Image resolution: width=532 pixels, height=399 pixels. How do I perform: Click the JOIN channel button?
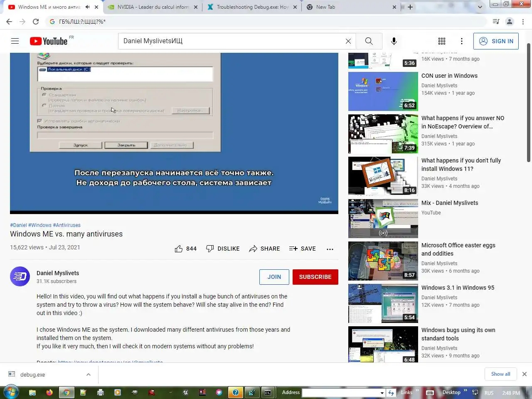point(274,277)
